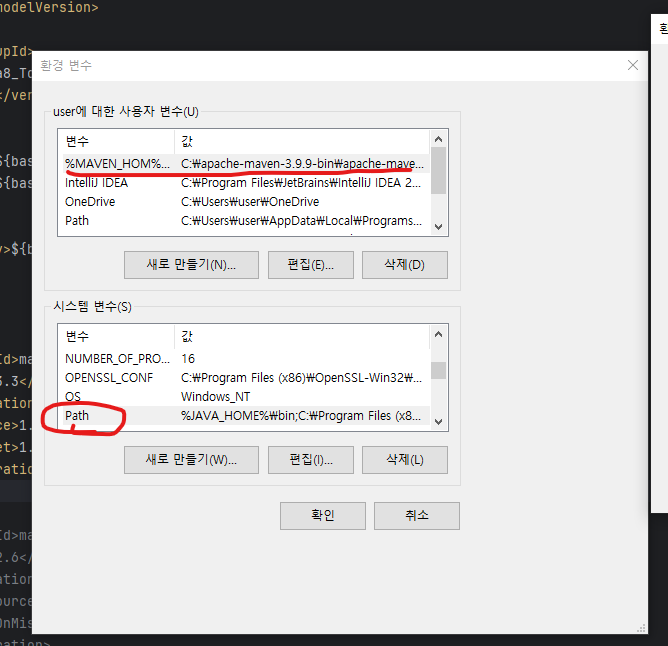This screenshot has height=646, width=668.
Task: Select the OneDrive user variable row
Action: pyautogui.click(x=246, y=202)
